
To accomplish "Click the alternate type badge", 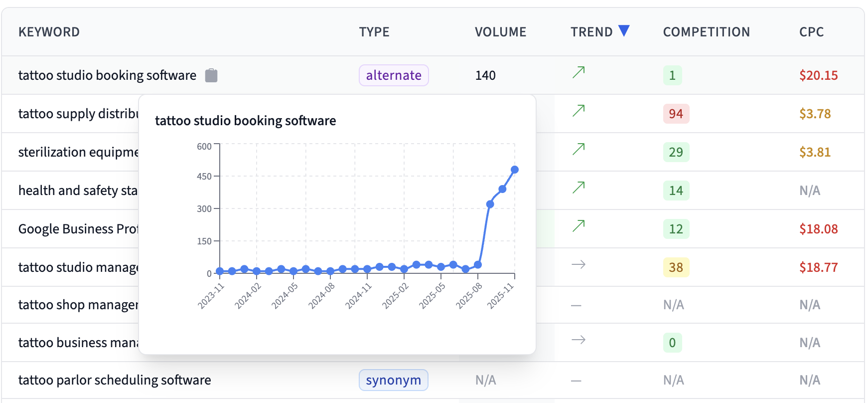I will pos(394,75).
